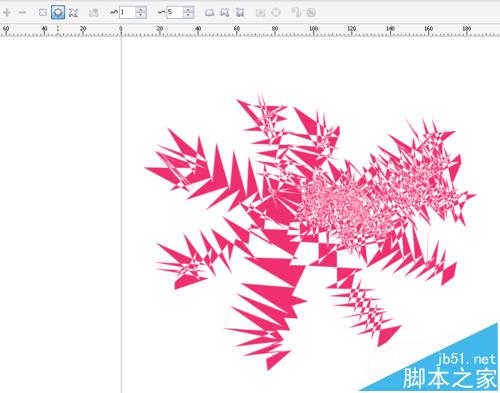This screenshot has width=500, height=393.
Task: Select Twister distortion mode
Action: click(x=73, y=13)
